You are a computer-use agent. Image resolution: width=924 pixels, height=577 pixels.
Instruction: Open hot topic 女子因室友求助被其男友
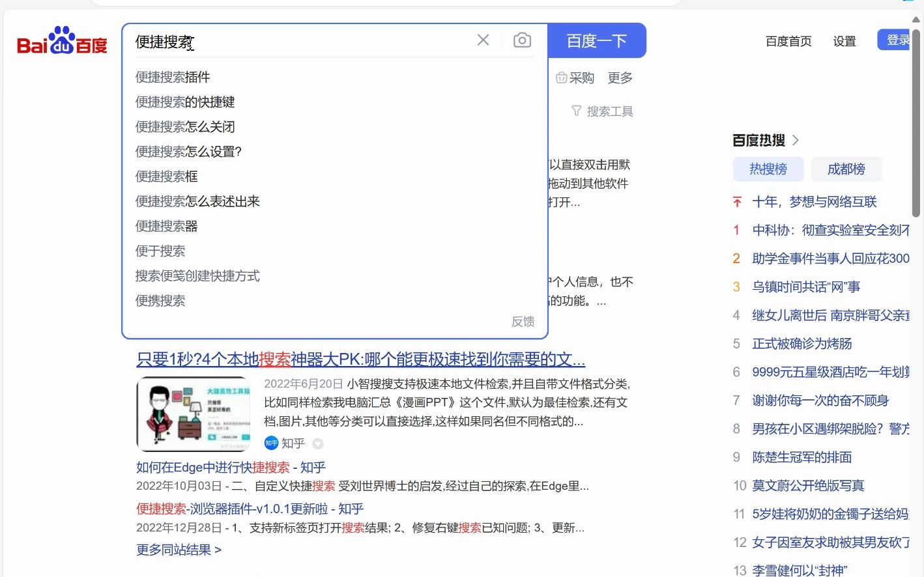coord(831,542)
